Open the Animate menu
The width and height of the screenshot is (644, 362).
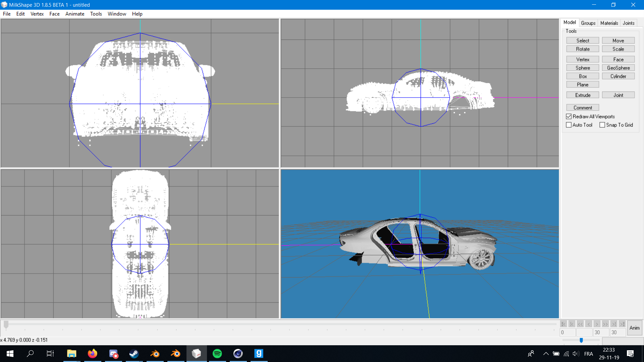coord(75,14)
